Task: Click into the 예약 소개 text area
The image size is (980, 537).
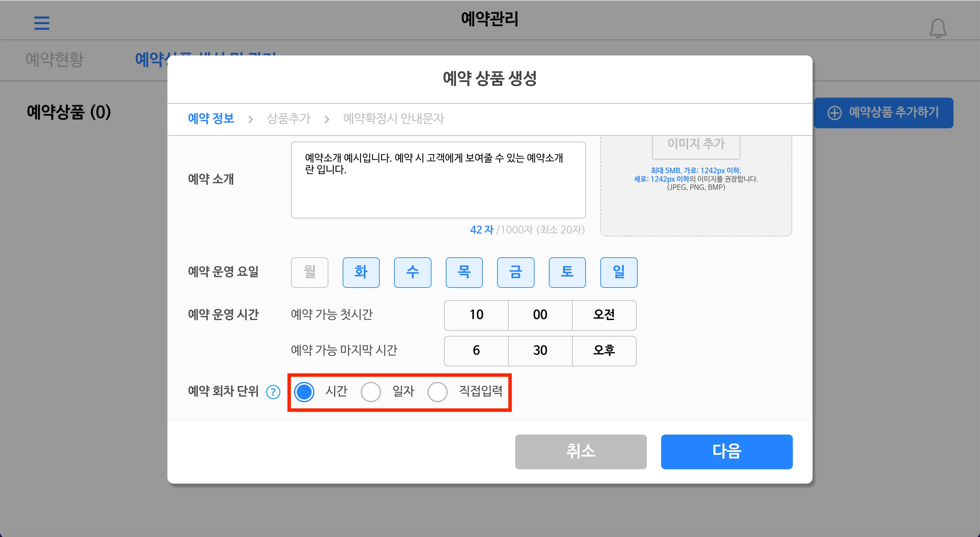Action: tap(438, 180)
